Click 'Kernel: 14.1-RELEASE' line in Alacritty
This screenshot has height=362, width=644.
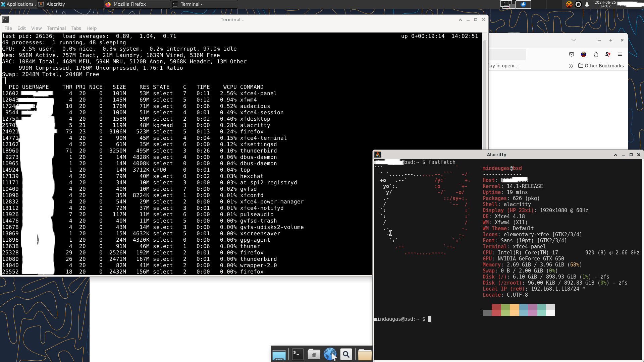point(513,186)
